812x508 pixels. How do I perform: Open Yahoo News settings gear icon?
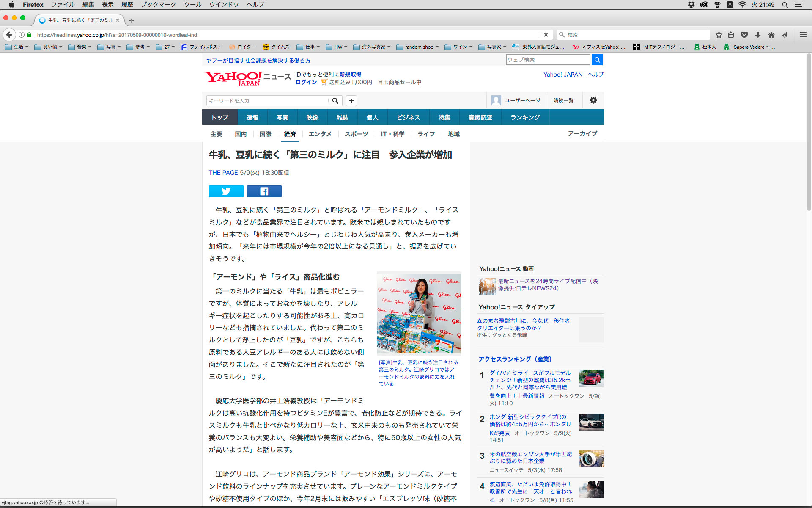click(593, 100)
